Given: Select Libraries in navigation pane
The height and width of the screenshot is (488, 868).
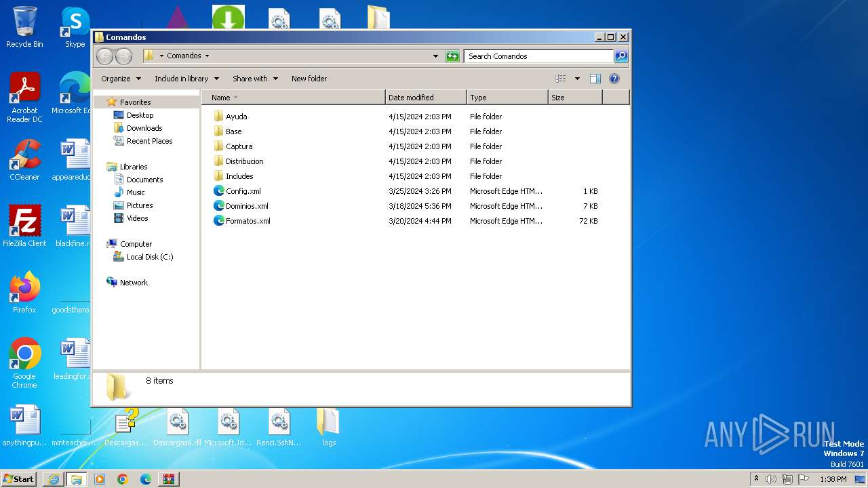Looking at the screenshot, I should click(x=134, y=167).
